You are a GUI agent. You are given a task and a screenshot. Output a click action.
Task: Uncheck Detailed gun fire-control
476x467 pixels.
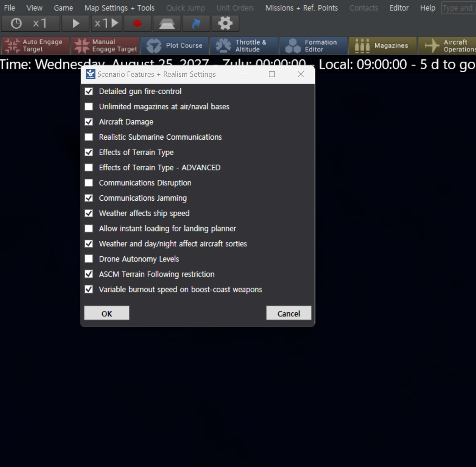89,91
